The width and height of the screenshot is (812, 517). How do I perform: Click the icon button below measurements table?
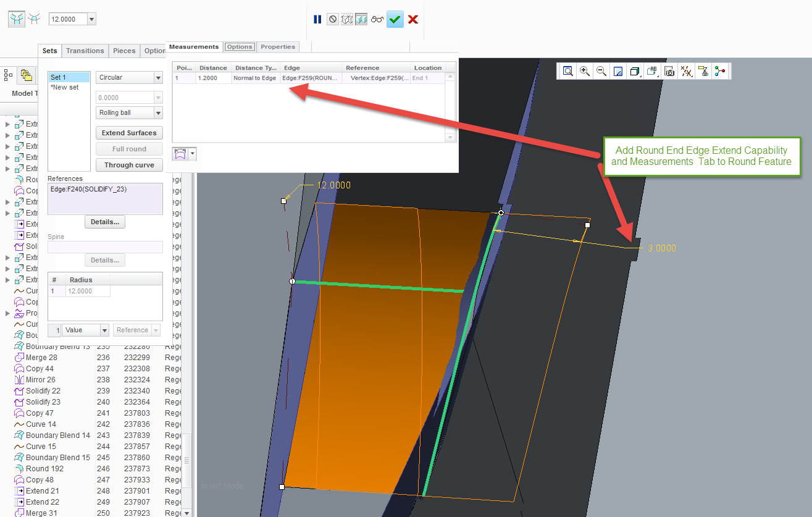[180, 154]
